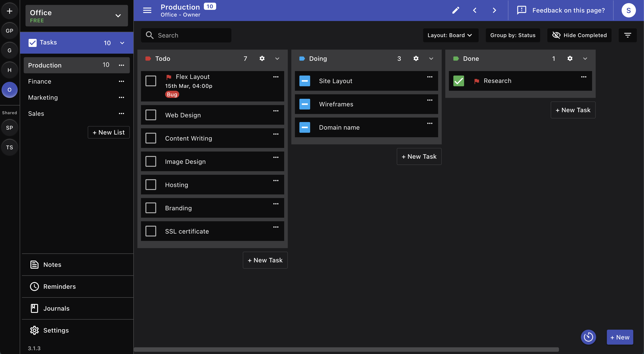Screen dimensions: 644x354
Task: Open more options for Marketing list
Action: 122,97
